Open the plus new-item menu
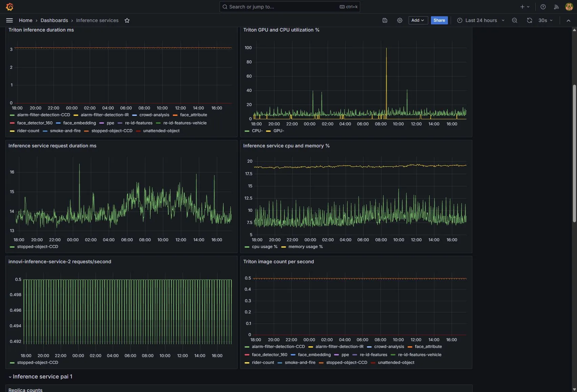This screenshot has width=577, height=392. [525, 7]
